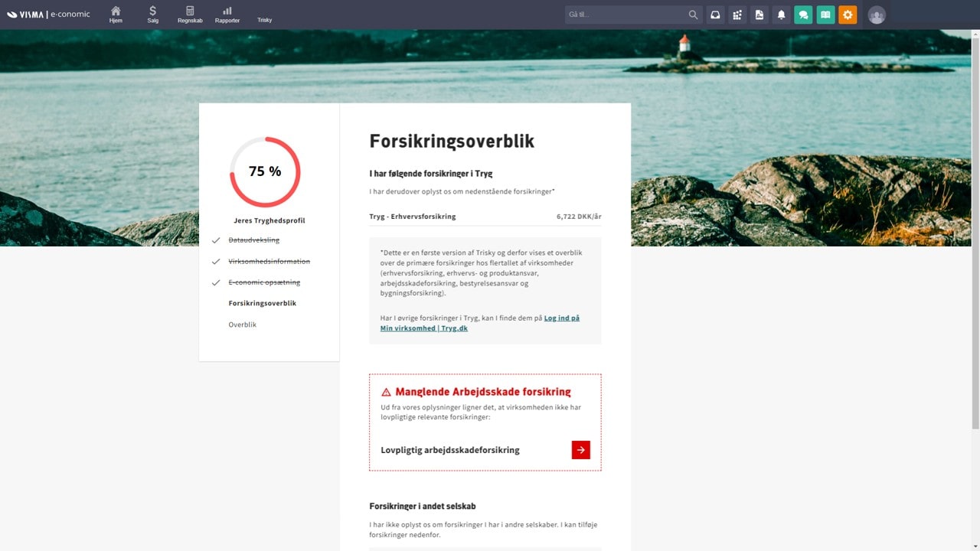
Task: Open the notifications bell
Action: click(782, 15)
